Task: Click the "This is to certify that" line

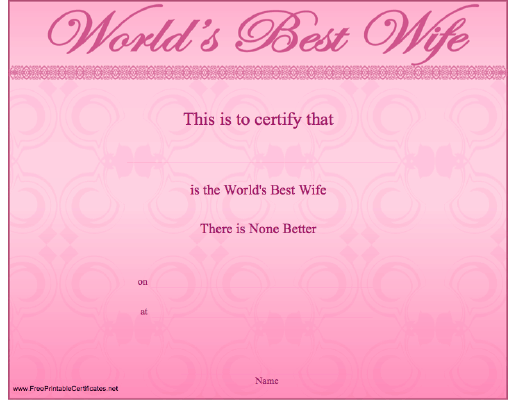Action: point(258,120)
